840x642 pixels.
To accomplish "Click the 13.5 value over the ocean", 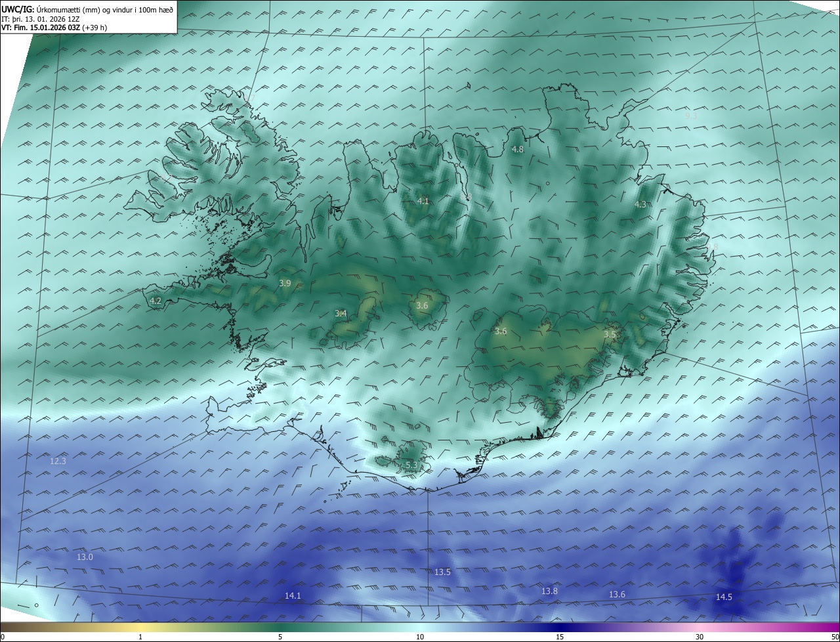I will tap(442, 572).
